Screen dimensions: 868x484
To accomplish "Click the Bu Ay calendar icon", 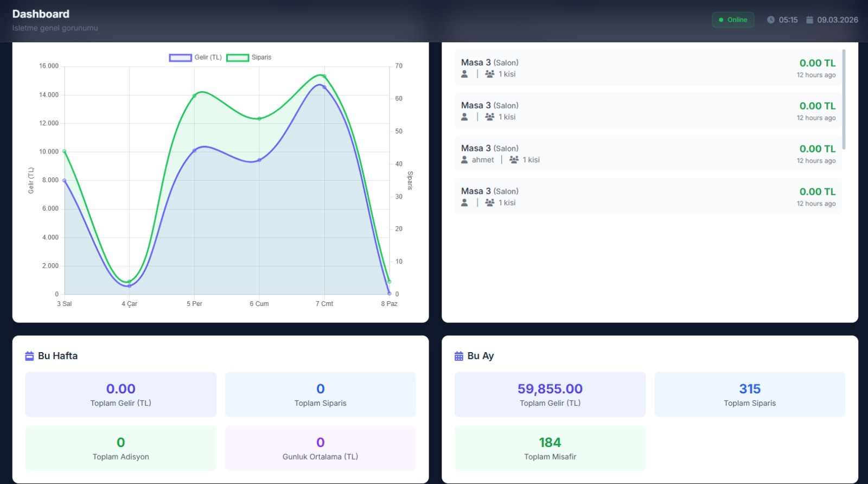I will click(x=459, y=356).
